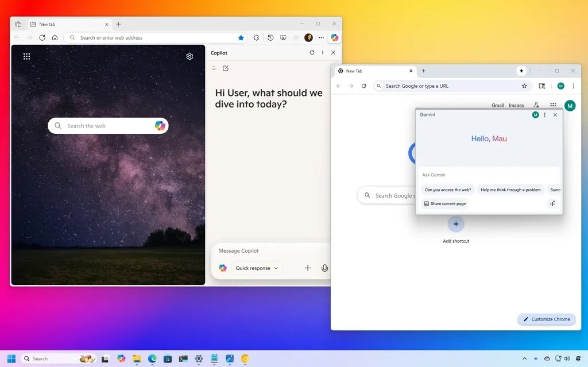
Task: Click the Chrome Search Google or type a URL bar
Action: [452, 86]
